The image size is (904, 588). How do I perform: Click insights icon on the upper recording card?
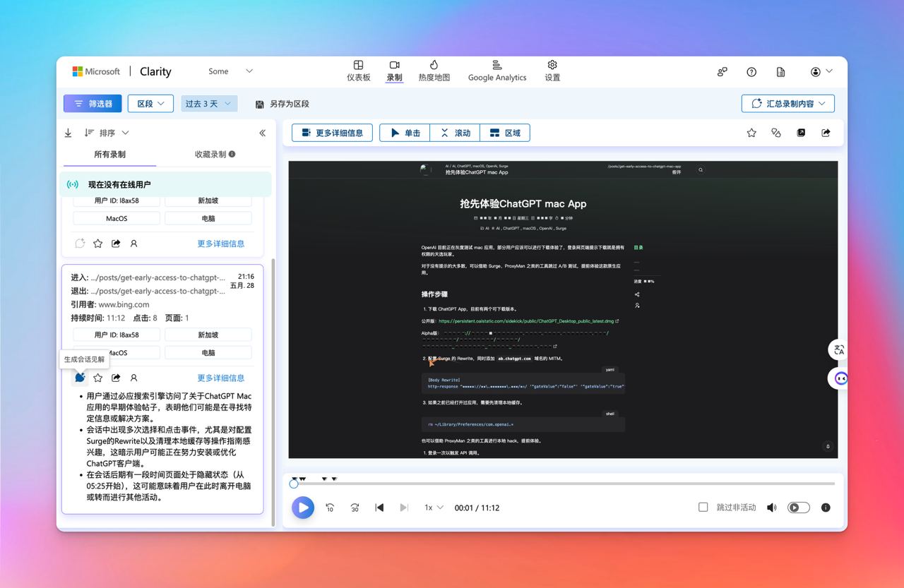coord(80,244)
